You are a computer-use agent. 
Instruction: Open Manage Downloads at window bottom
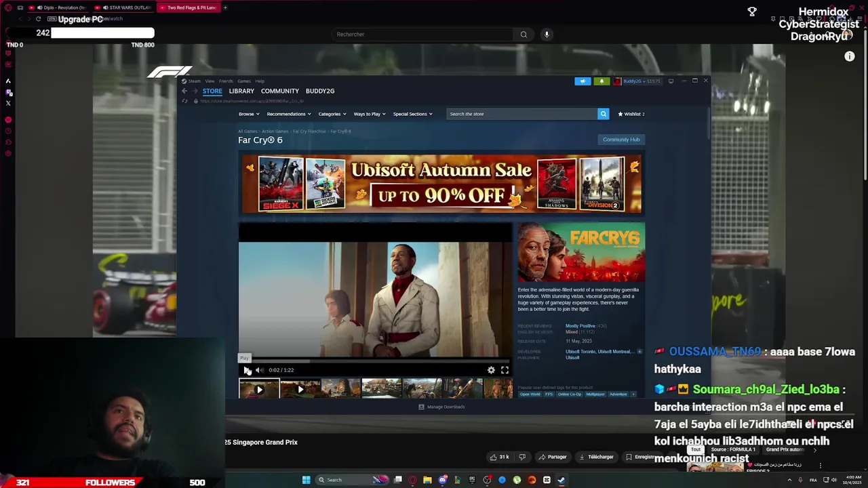coord(441,407)
